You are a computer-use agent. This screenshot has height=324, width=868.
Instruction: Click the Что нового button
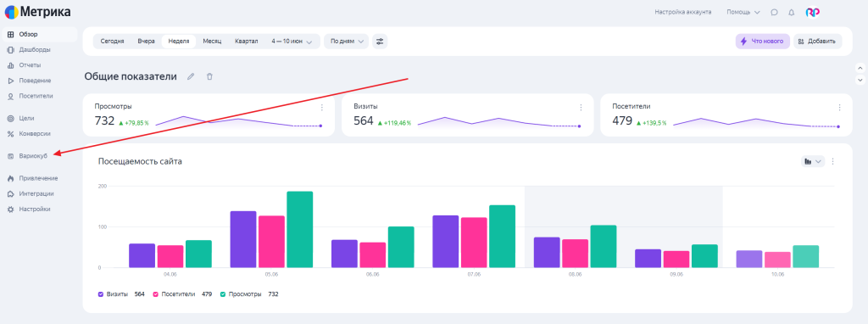coord(762,42)
